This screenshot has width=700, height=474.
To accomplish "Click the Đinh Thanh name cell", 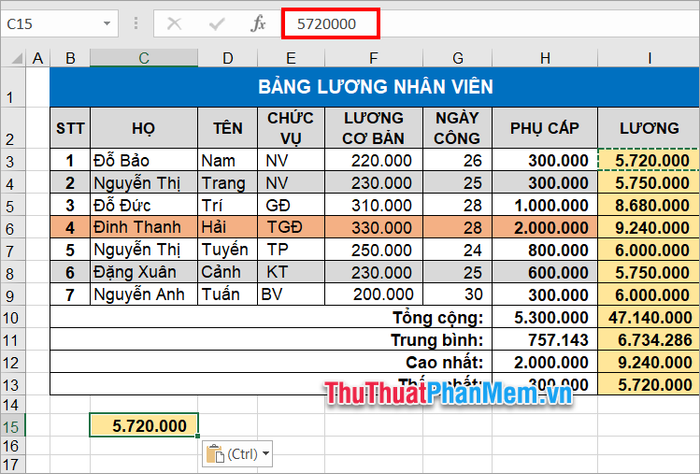I will pos(144,227).
